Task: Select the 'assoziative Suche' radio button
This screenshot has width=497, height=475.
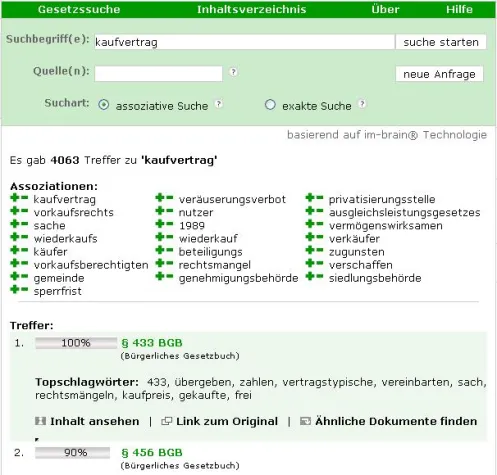Action: (104, 105)
